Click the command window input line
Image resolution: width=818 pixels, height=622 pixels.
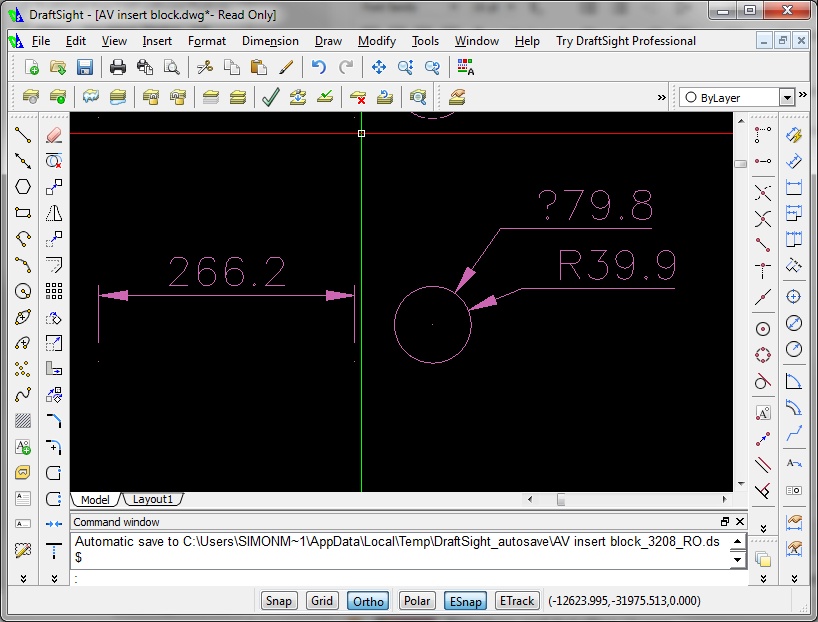400,578
